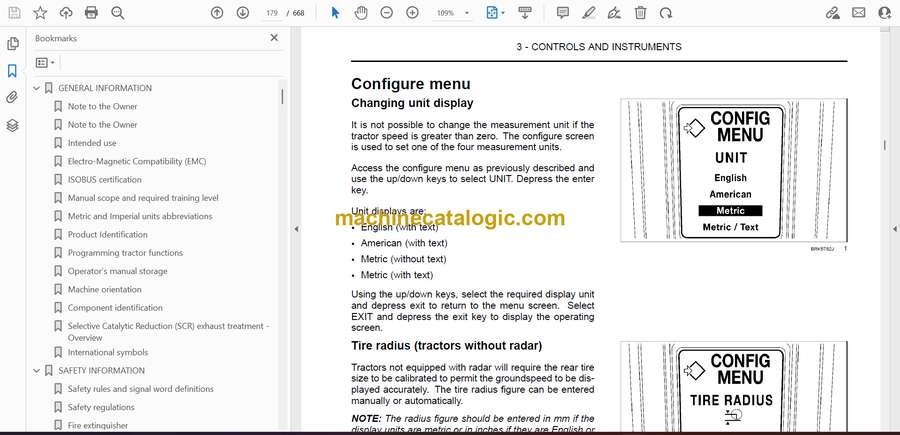The width and height of the screenshot is (900, 435).
Task: Open first Note to the Owner bookmark
Action: pyautogui.click(x=103, y=106)
